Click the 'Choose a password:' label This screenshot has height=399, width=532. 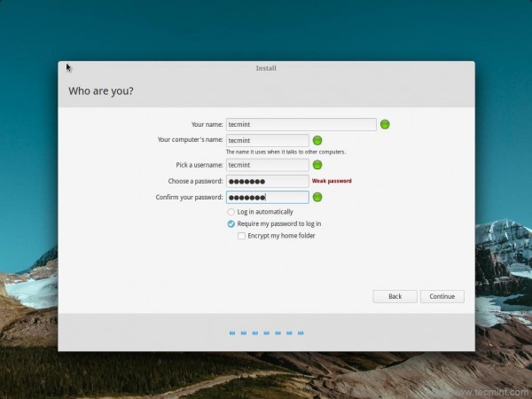[195, 181]
